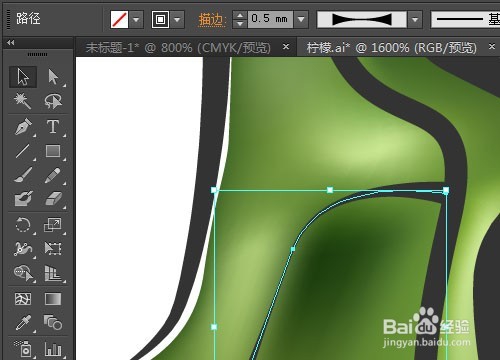
Task: Choose the Gradient tool
Action: click(53, 299)
